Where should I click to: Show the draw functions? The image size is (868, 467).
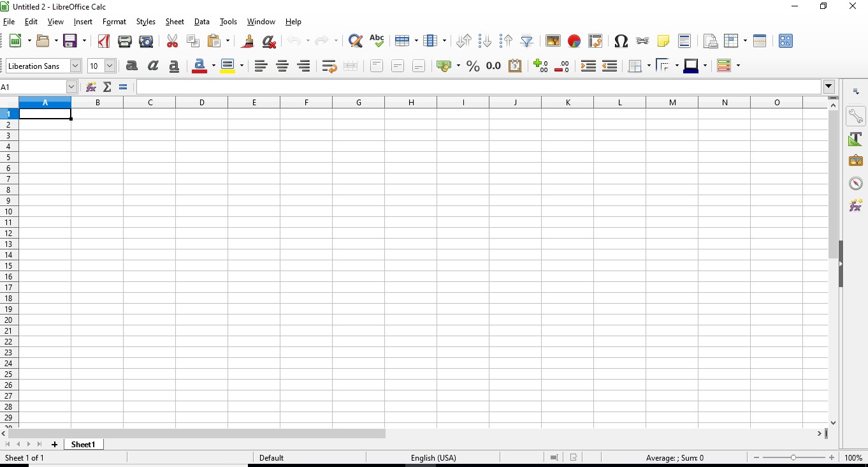(786, 41)
